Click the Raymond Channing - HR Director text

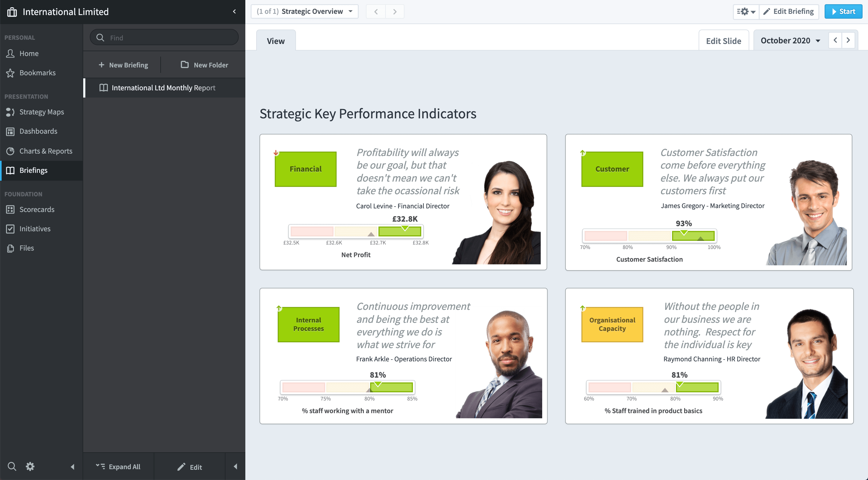pos(712,359)
